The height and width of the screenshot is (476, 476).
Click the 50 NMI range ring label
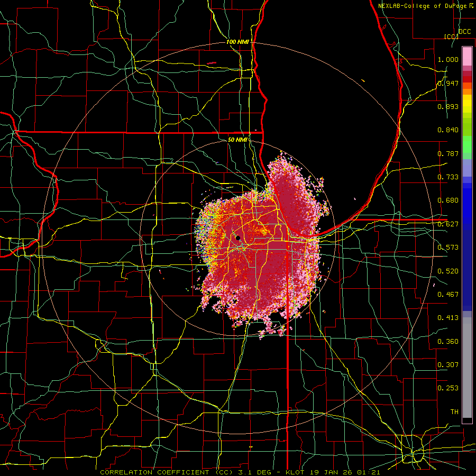[x=237, y=140]
